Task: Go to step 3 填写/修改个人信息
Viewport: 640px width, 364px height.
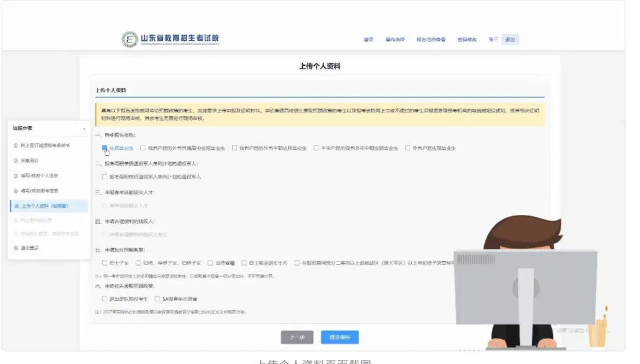Action: pyautogui.click(x=36, y=176)
